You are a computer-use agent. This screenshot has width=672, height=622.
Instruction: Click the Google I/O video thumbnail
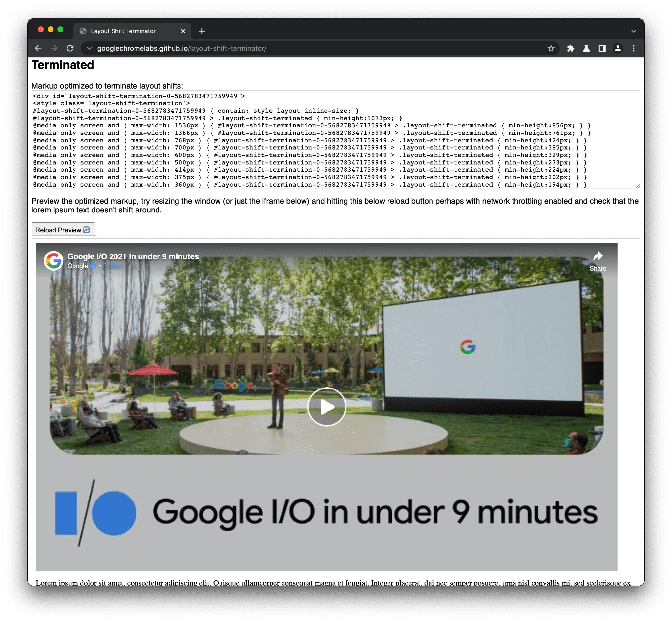(x=325, y=404)
